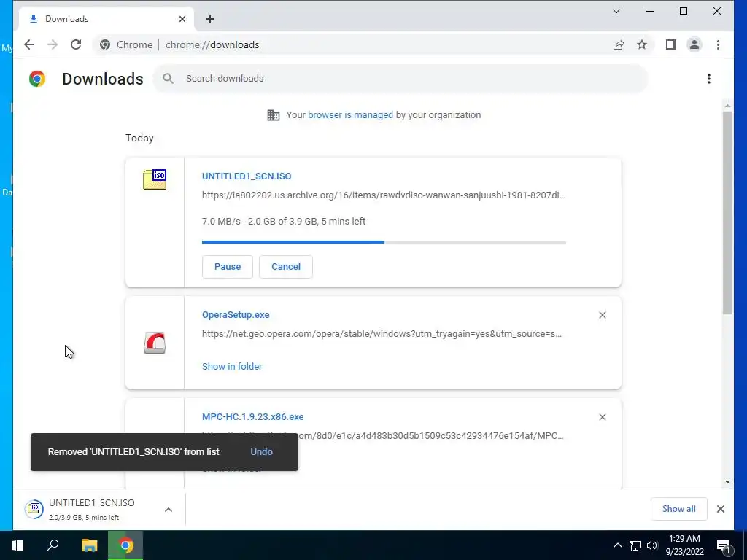Open the Downloads page more-actions menu

pyautogui.click(x=709, y=79)
